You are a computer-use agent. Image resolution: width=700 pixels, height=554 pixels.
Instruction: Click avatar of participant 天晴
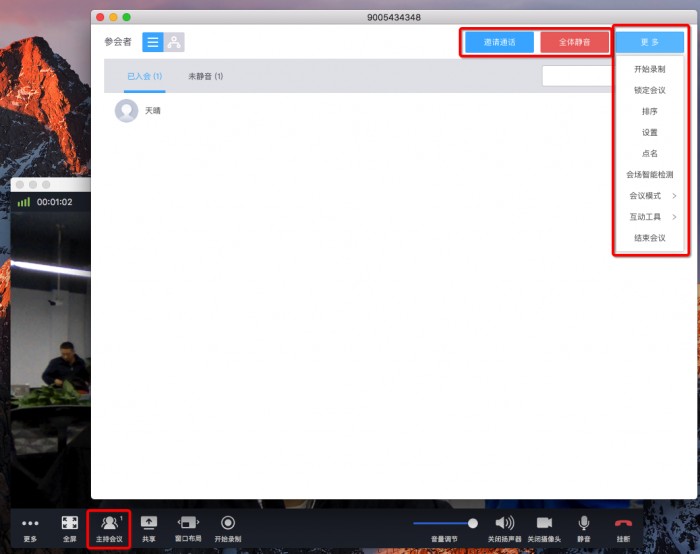pyautogui.click(x=126, y=111)
